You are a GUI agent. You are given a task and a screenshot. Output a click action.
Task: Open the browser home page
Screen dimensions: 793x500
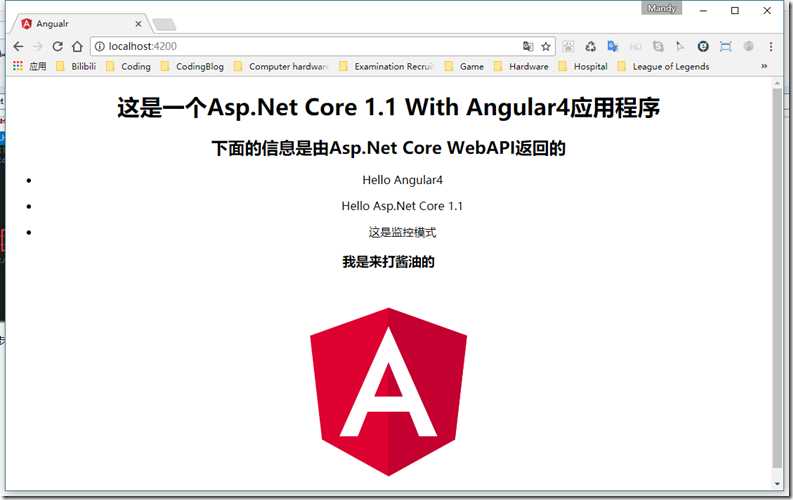point(77,47)
